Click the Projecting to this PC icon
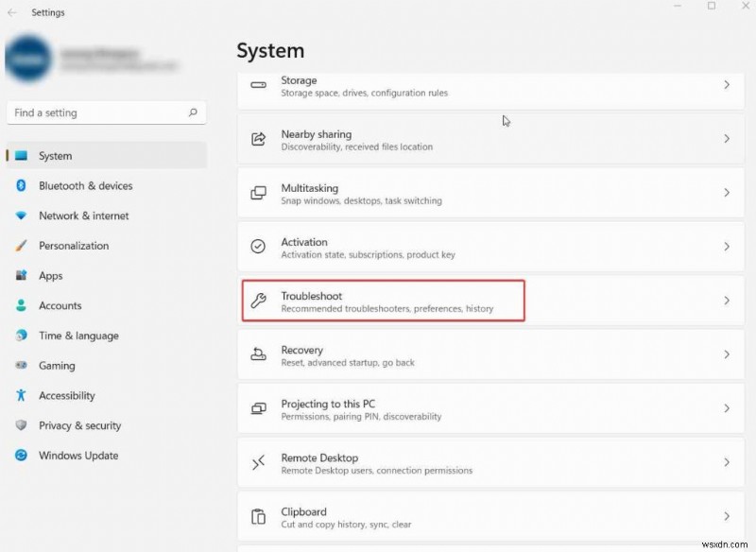The width and height of the screenshot is (756, 552). coord(258,409)
